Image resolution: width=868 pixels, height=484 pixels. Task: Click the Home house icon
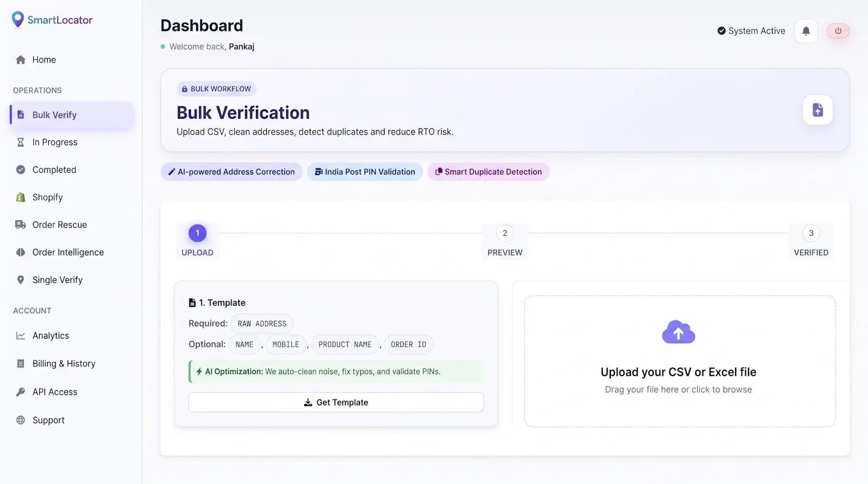(21, 60)
